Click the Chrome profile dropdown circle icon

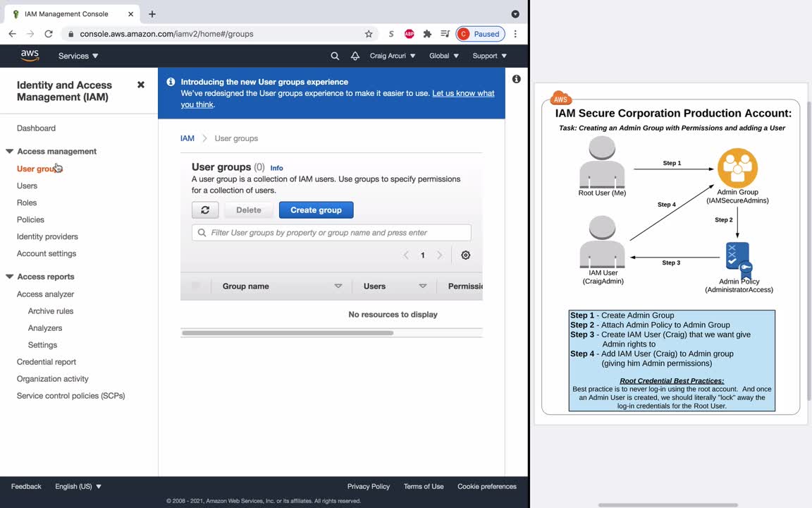point(515,14)
